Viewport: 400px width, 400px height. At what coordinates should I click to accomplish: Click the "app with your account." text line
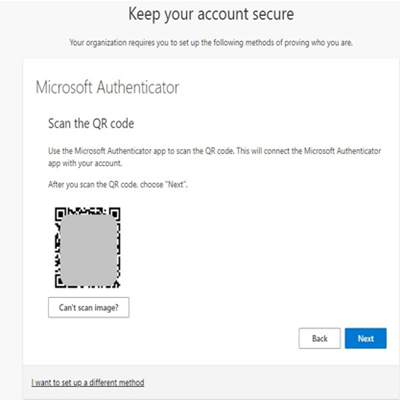click(x=85, y=163)
